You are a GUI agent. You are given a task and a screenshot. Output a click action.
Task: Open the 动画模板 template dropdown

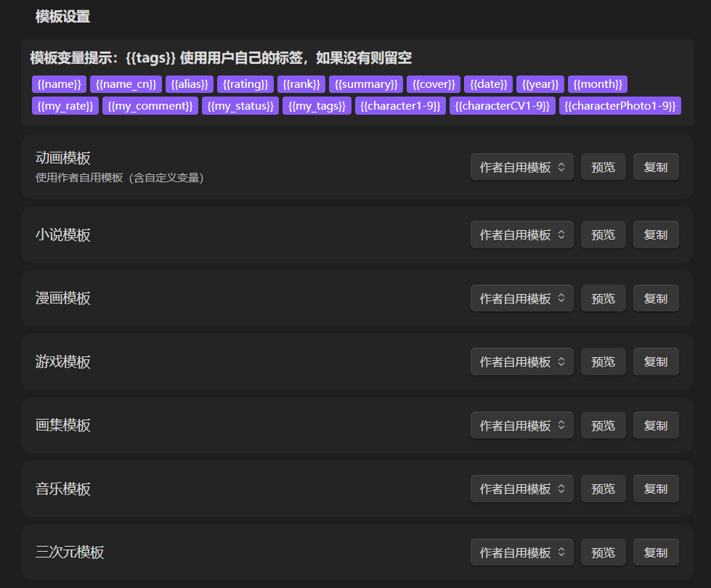coord(522,167)
